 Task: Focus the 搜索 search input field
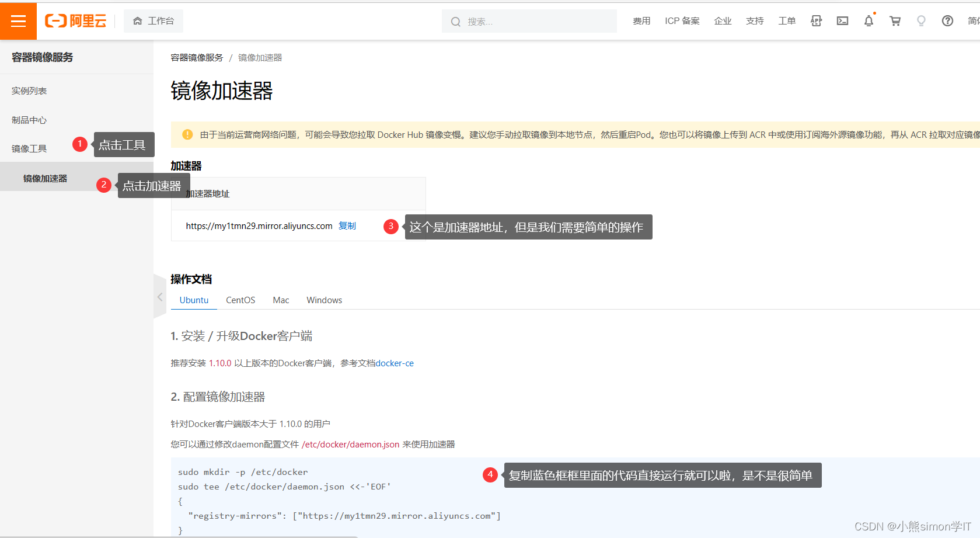pyautogui.click(x=529, y=22)
